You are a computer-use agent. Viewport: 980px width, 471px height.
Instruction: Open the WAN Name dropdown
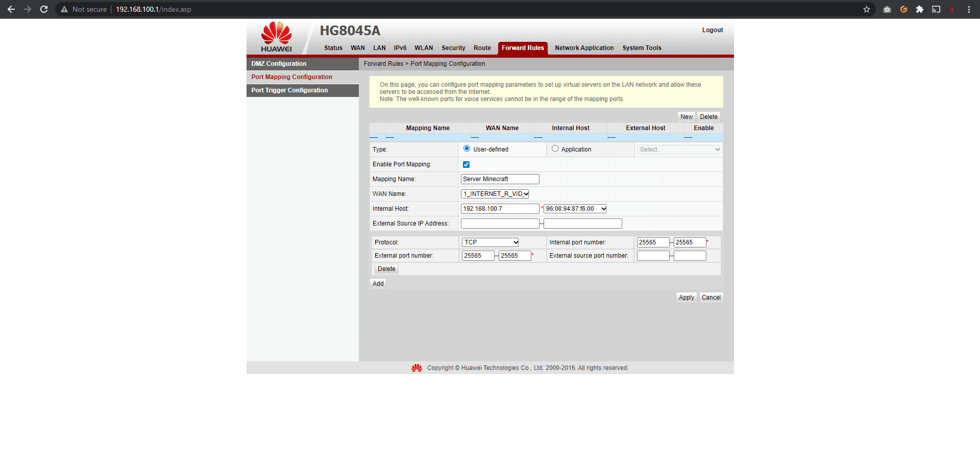pos(495,194)
